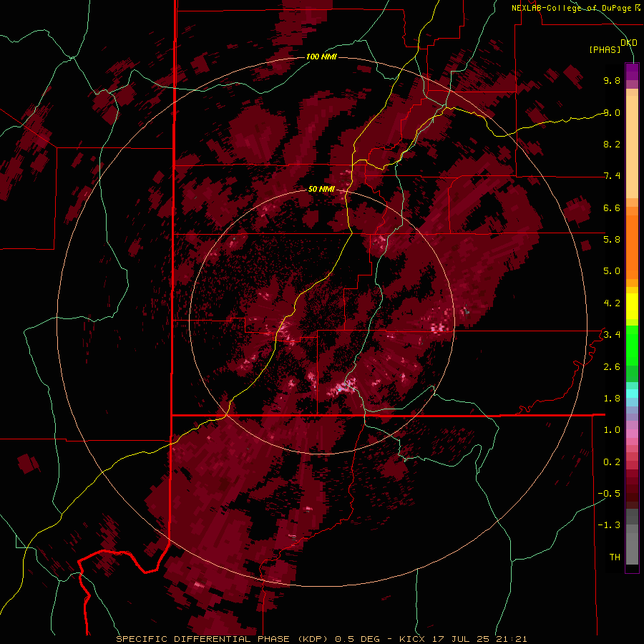Click the 7.4 legend value
This screenshot has height=644, width=644.
[x=612, y=176]
